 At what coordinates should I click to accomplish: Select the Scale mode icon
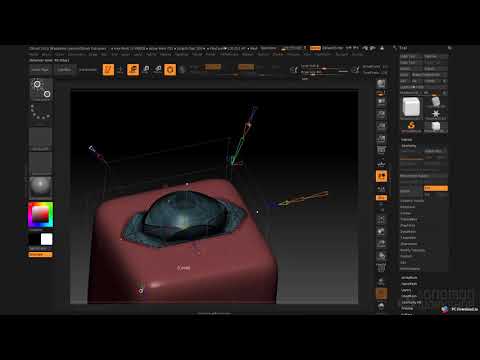(x=146, y=70)
